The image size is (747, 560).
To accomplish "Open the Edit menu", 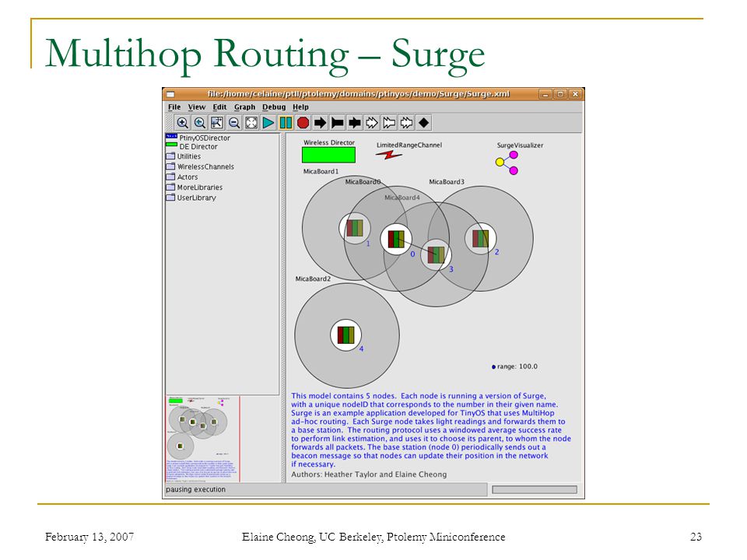I will (219, 107).
